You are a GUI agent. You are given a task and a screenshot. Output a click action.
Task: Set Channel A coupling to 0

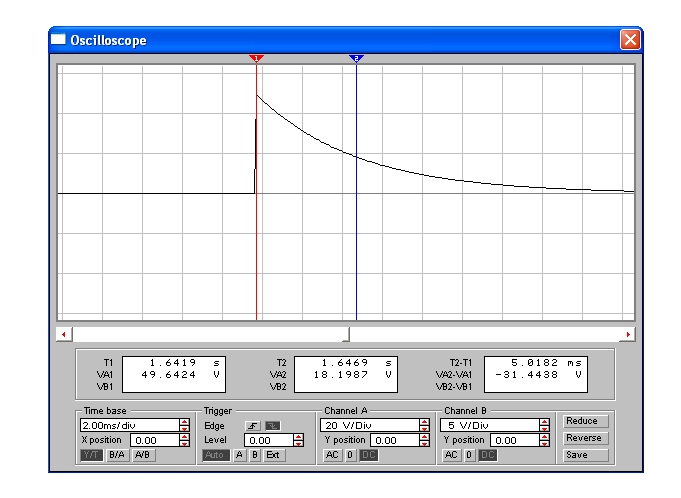(x=350, y=455)
